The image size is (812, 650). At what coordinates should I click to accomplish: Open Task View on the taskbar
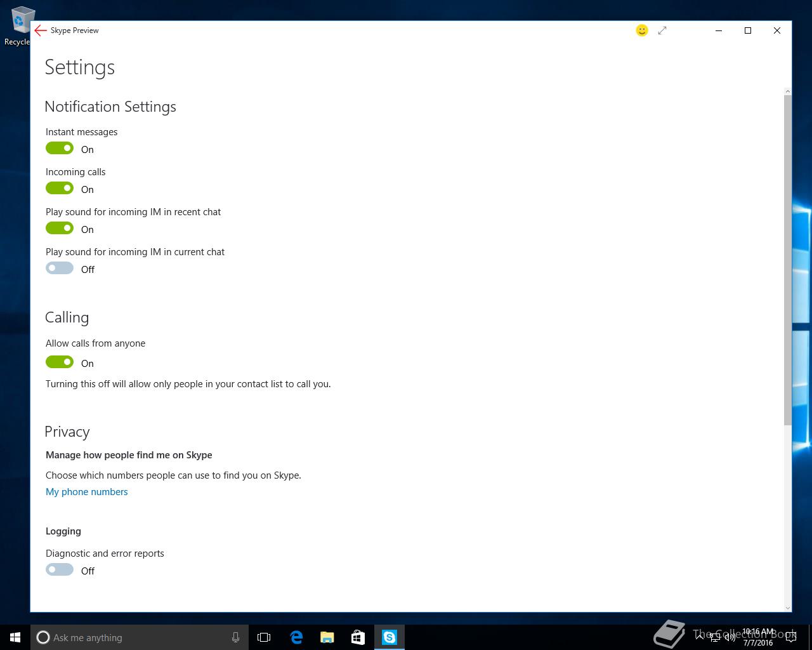[x=264, y=637]
